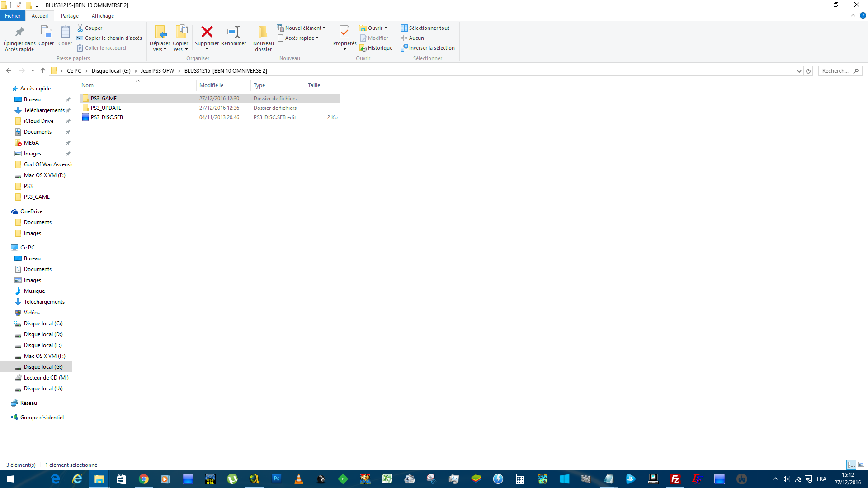
Task: Open the address bar history dropdown
Action: click(799, 71)
